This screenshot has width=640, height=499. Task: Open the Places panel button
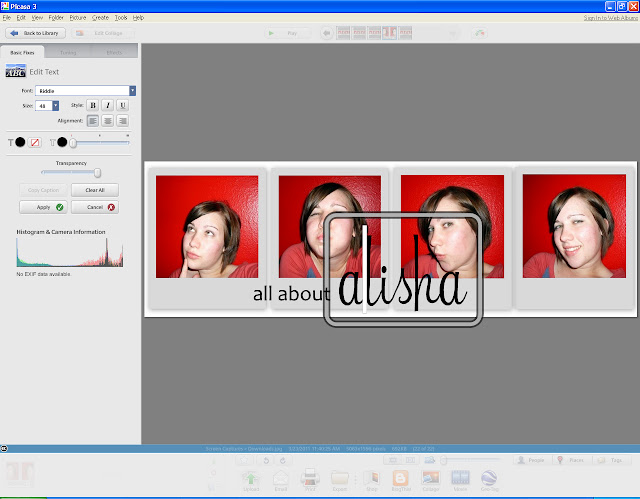(x=572, y=460)
